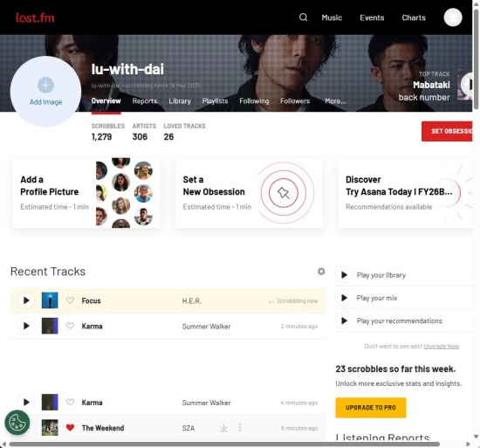Viewport: 480px width, 448px height.
Task: Open Focus album art thumbnail
Action: [x=50, y=300]
